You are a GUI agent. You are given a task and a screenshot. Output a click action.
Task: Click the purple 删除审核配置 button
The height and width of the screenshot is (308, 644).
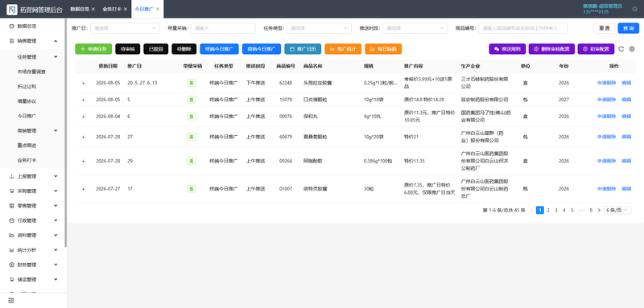pos(551,49)
